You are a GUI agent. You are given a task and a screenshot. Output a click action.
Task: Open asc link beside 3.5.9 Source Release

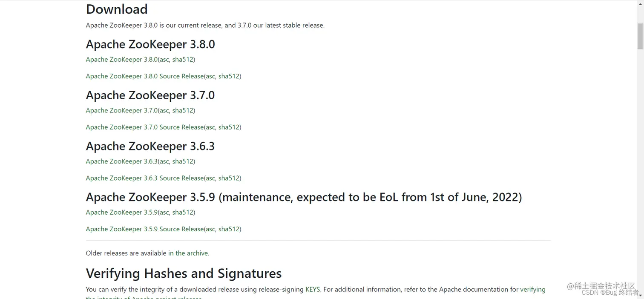click(210, 229)
